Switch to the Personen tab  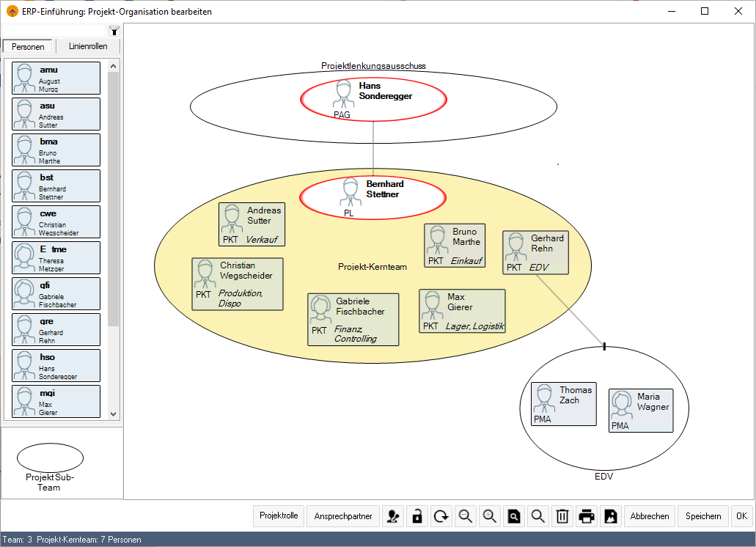[27, 45]
